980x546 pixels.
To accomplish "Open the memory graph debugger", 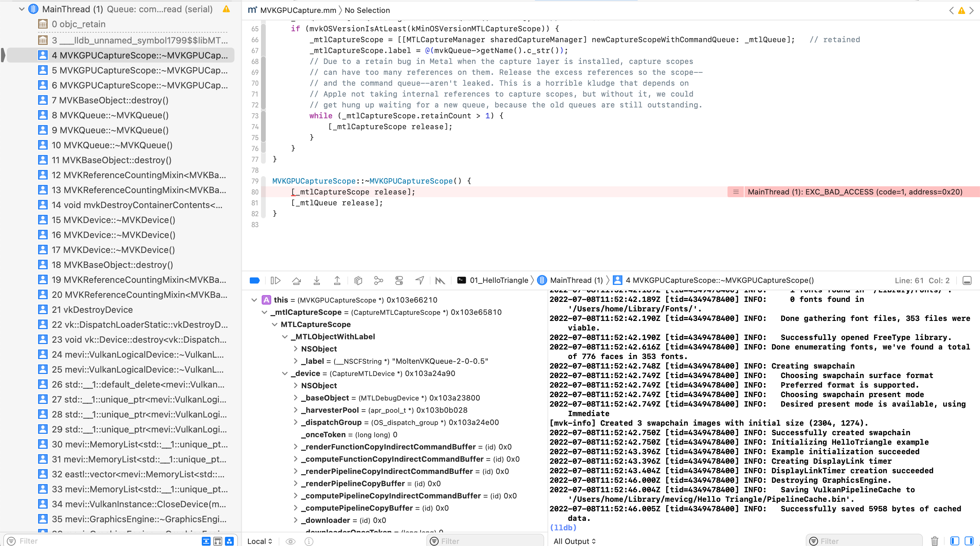I will click(x=378, y=280).
